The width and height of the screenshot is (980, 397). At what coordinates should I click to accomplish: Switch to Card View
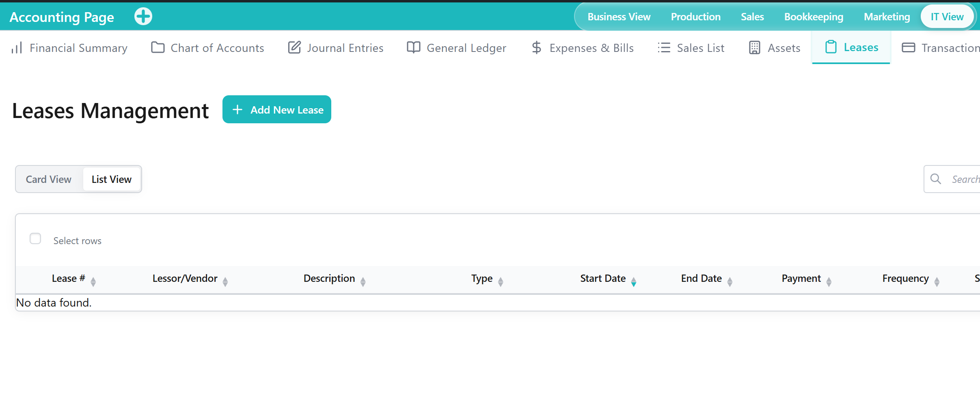49,179
